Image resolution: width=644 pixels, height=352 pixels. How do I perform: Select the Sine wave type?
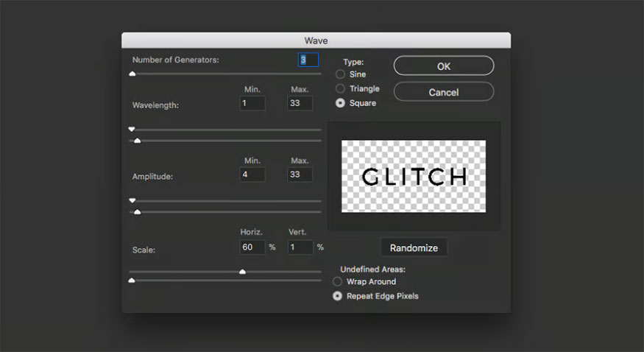(x=340, y=74)
